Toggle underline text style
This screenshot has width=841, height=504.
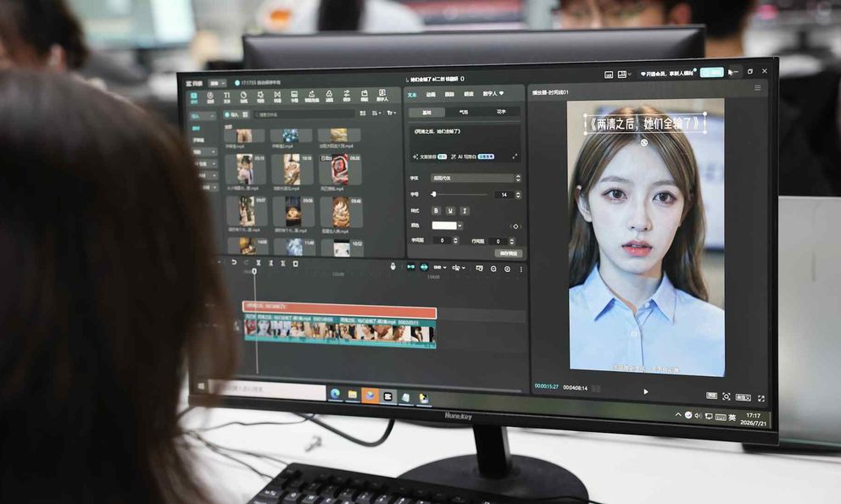[x=450, y=211]
